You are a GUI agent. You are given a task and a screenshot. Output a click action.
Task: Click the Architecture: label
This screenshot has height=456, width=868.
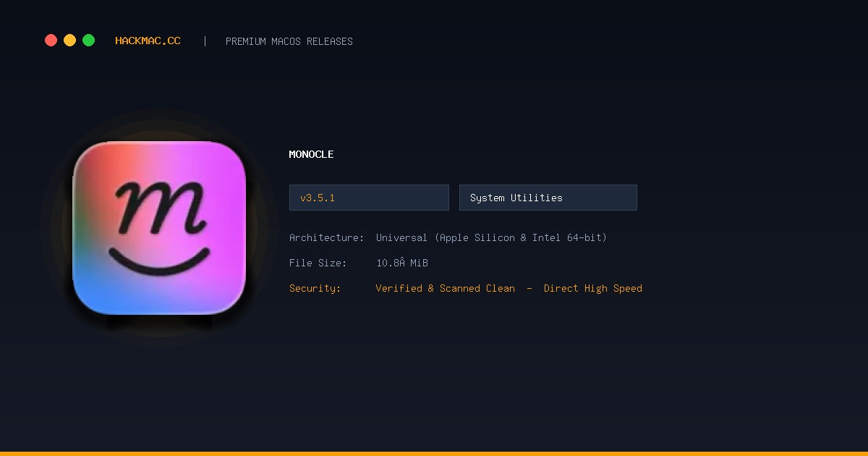point(326,237)
